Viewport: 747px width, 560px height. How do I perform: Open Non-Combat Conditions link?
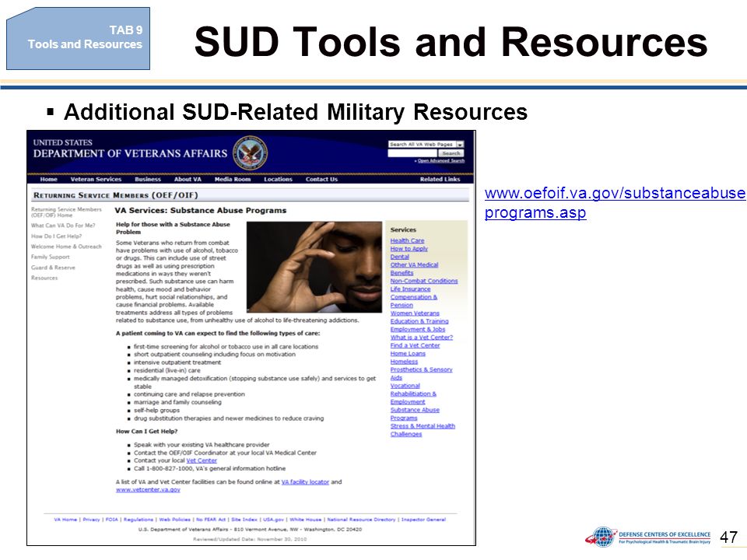[424, 282]
